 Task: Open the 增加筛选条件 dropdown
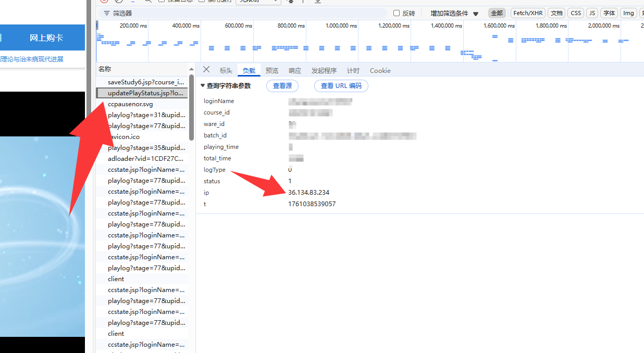pyautogui.click(x=454, y=14)
